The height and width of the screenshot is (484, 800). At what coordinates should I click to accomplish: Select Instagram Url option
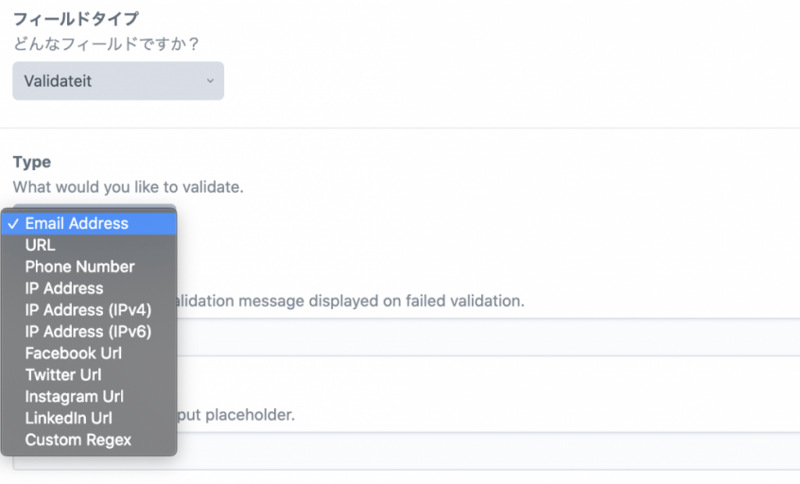pos(74,396)
